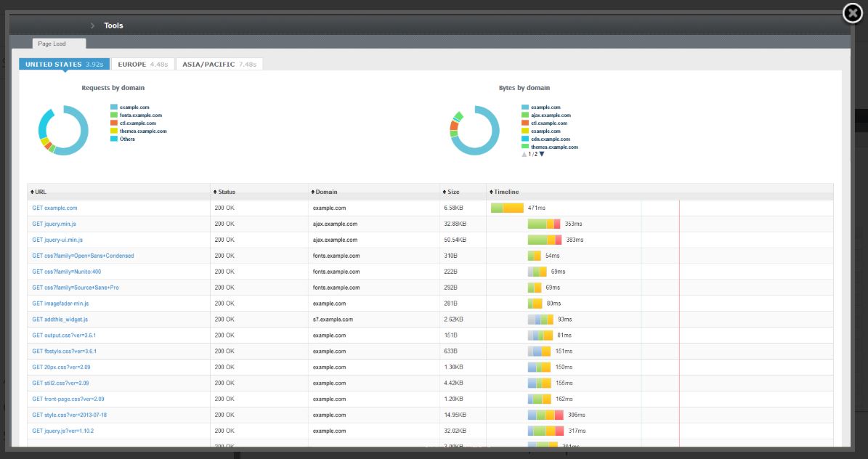Click the breadcrumb chevron before Tools
Screen dimensions: 868x459
pos(93,25)
